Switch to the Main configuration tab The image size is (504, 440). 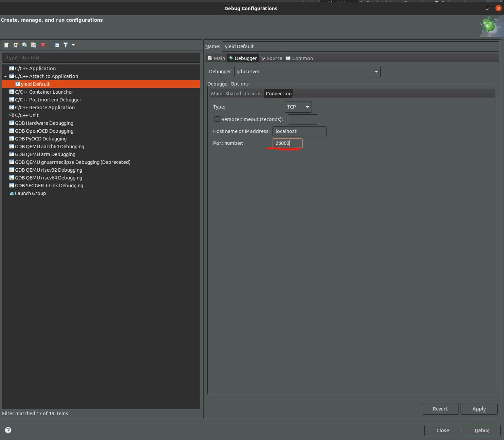(x=216, y=58)
